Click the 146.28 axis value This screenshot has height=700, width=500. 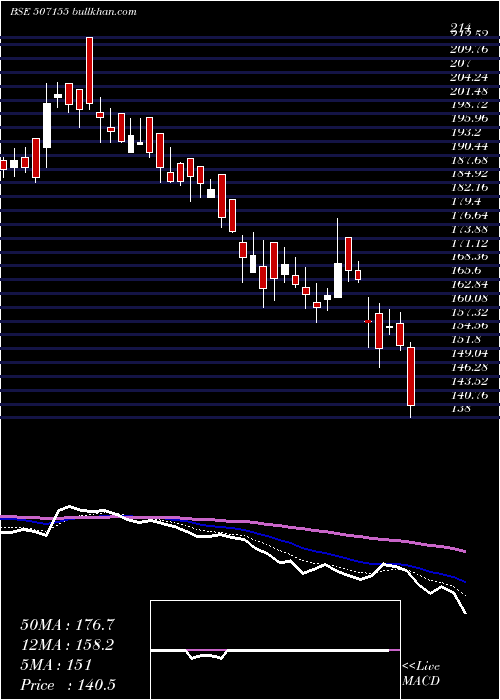[468, 367]
